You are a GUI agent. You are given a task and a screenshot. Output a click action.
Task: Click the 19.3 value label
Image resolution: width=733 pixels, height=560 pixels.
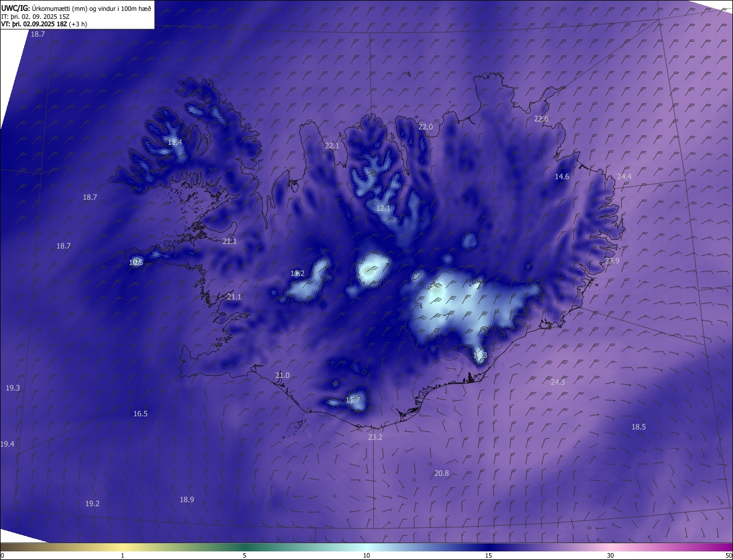coord(13,388)
